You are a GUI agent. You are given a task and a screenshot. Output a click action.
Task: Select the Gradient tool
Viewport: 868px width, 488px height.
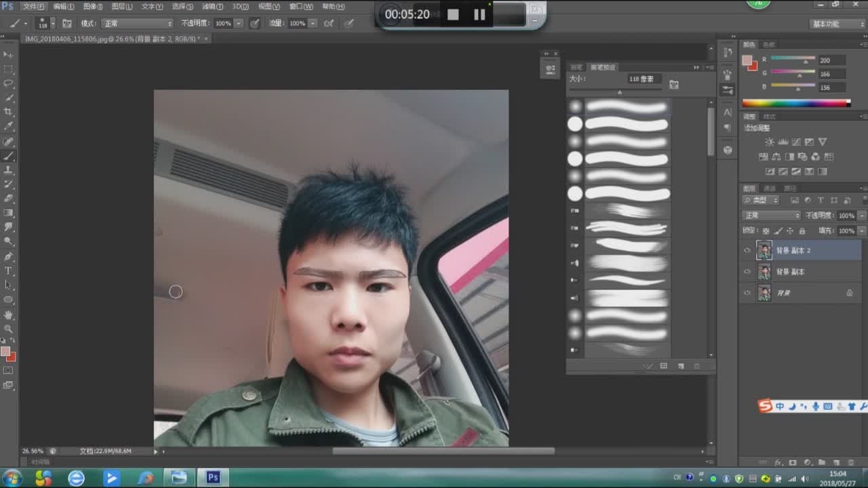coord(9,213)
